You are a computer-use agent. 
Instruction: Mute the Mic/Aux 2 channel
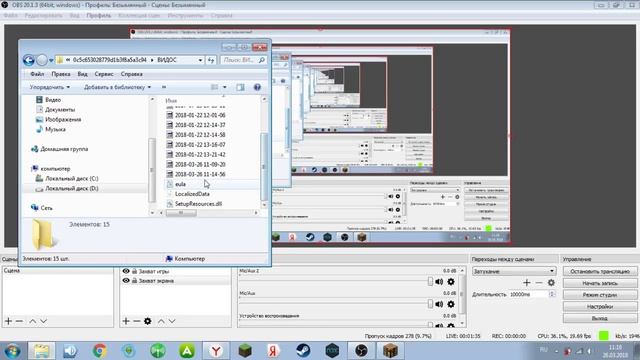point(439,282)
